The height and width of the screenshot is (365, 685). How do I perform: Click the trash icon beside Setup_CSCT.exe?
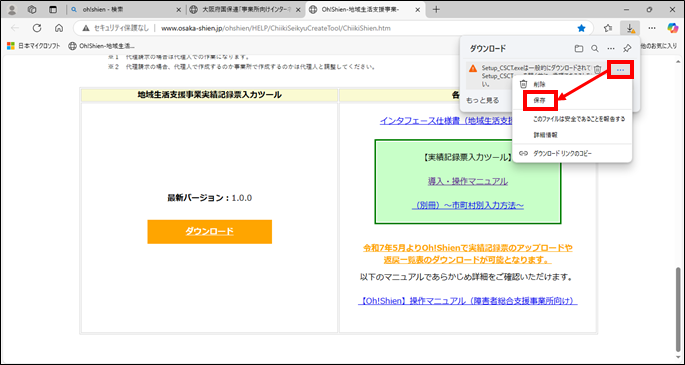(598, 69)
